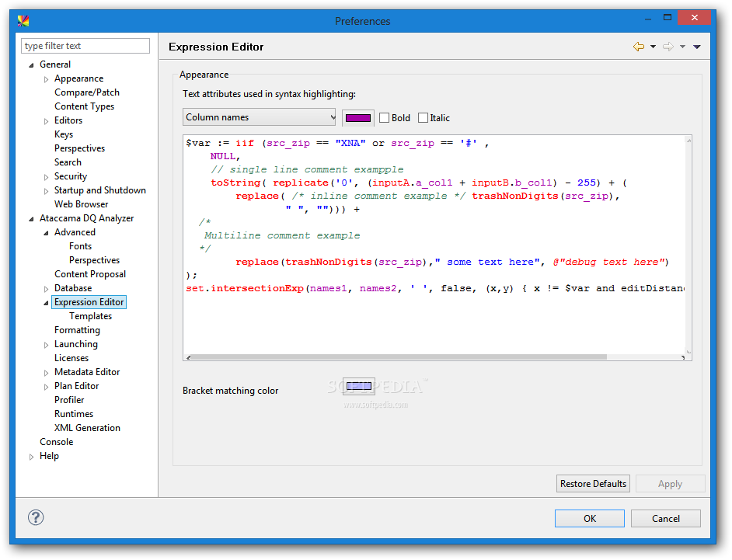Viewport: 732px width, 560px height.
Task: Focus the type filter text field
Action: (85, 46)
